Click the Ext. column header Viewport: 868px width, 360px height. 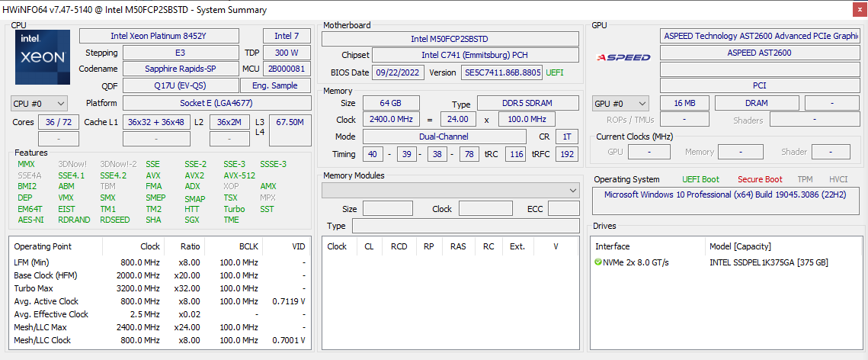pos(517,246)
